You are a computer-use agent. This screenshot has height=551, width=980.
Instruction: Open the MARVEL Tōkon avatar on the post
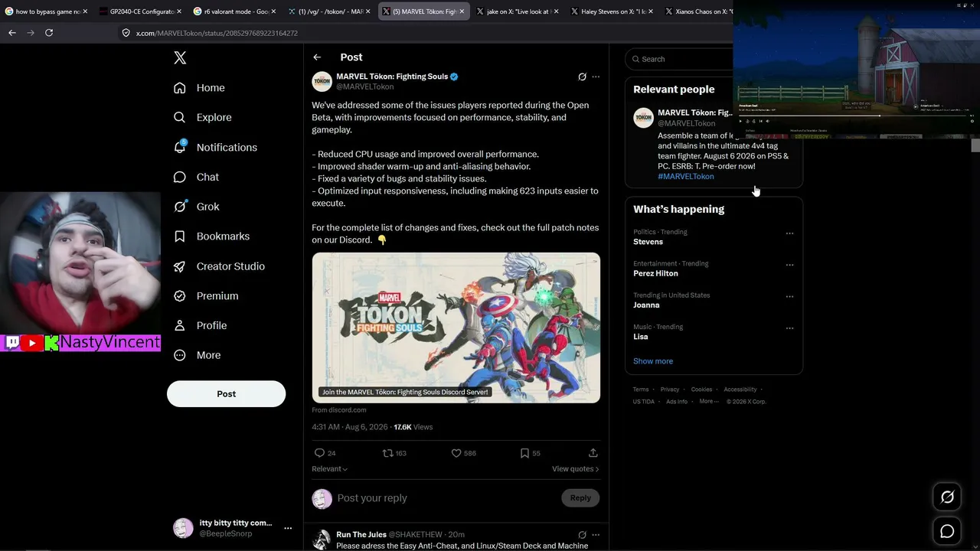tap(322, 81)
